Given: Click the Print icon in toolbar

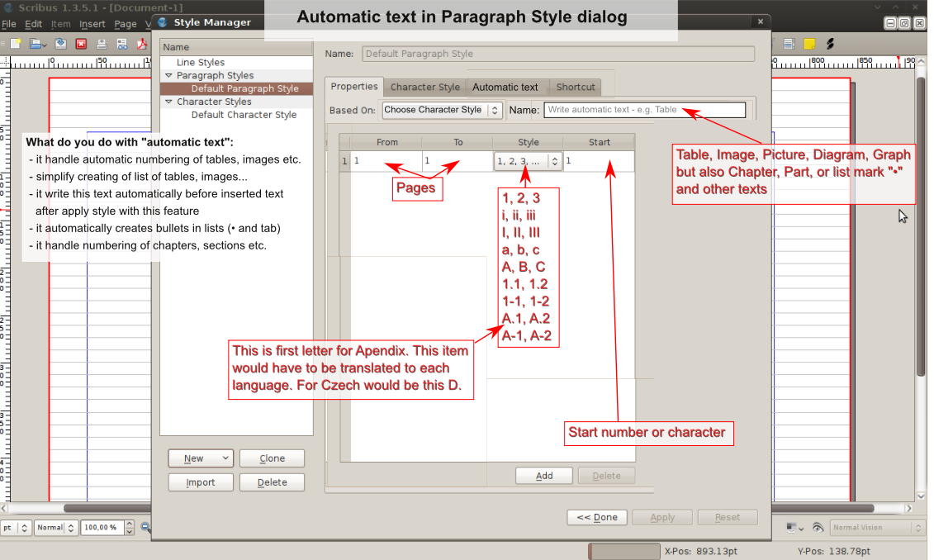Looking at the screenshot, I should click(102, 44).
